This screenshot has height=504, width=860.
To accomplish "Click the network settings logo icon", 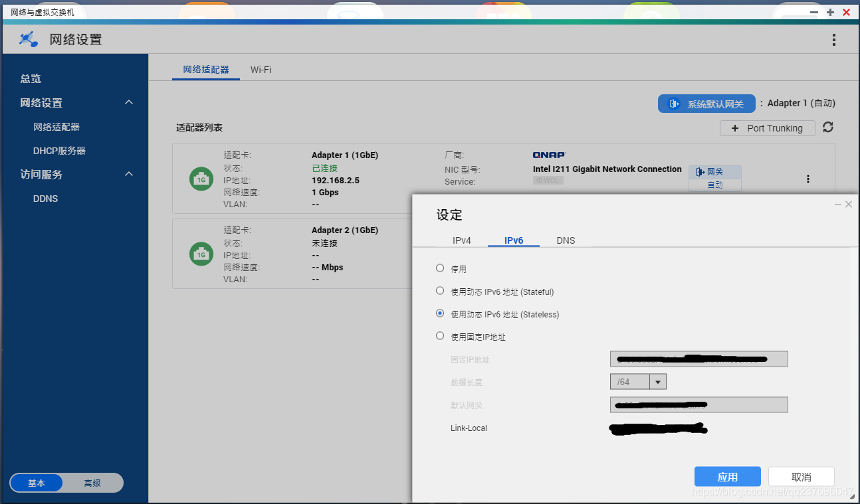I will coord(28,39).
